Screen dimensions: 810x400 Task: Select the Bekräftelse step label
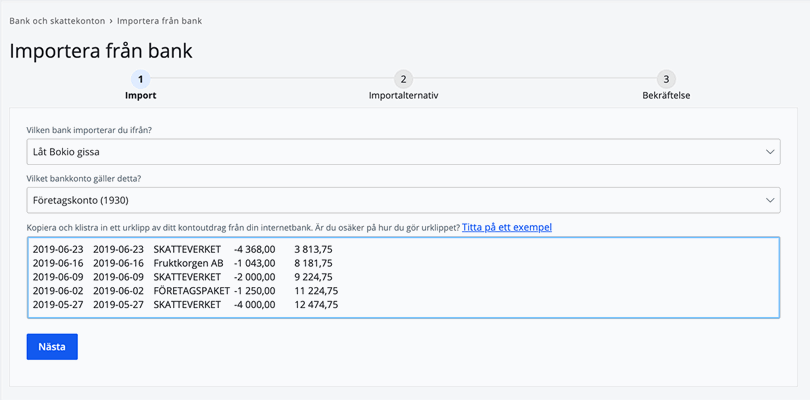666,96
